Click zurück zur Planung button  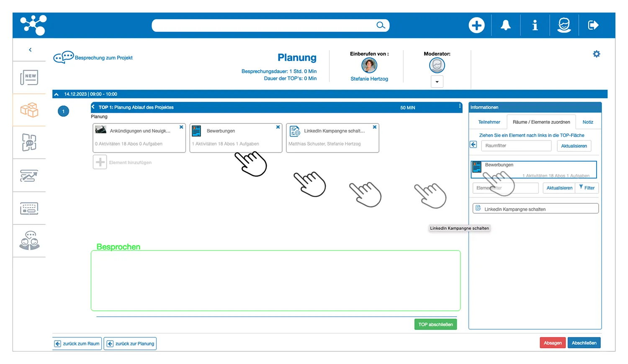[x=130, y=344]
